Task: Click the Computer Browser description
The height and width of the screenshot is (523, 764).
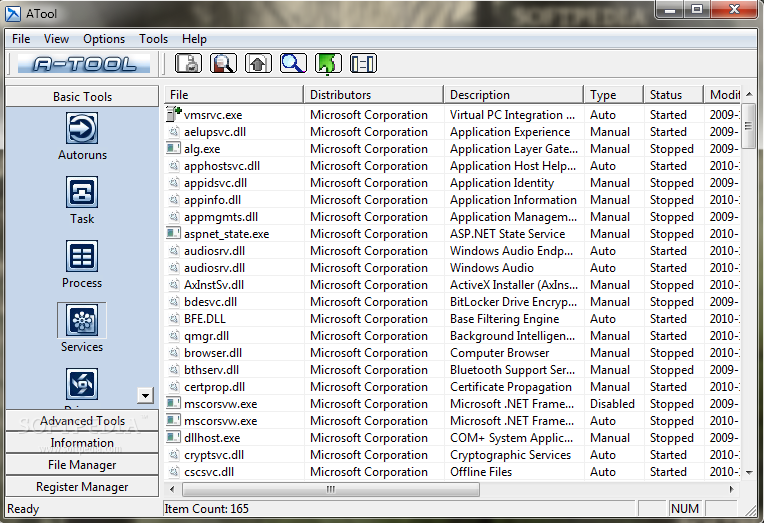Action: pos(499,353)
